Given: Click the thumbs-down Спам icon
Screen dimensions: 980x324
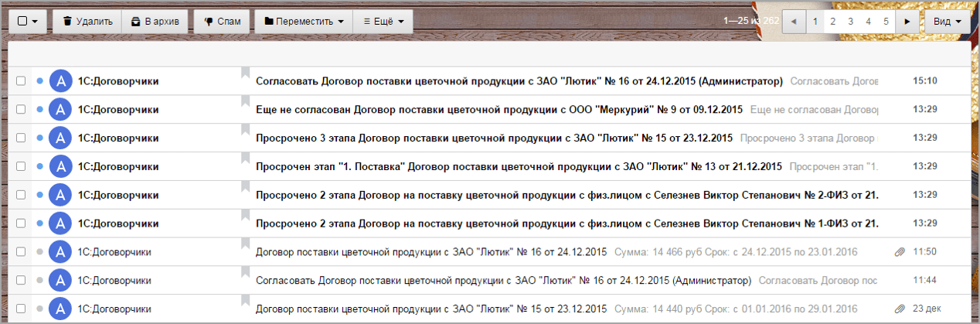Looking at the screenshot, I should [209, 22].
